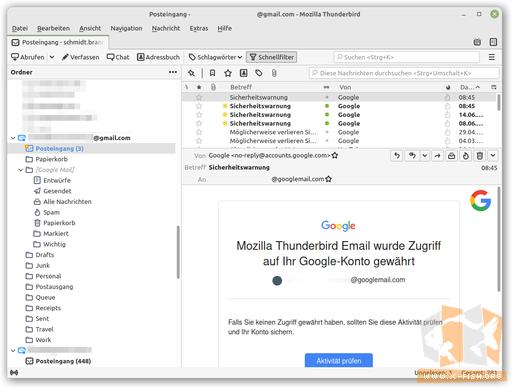Sort by read status column header

pyautogui.click(x=327, y=87)
